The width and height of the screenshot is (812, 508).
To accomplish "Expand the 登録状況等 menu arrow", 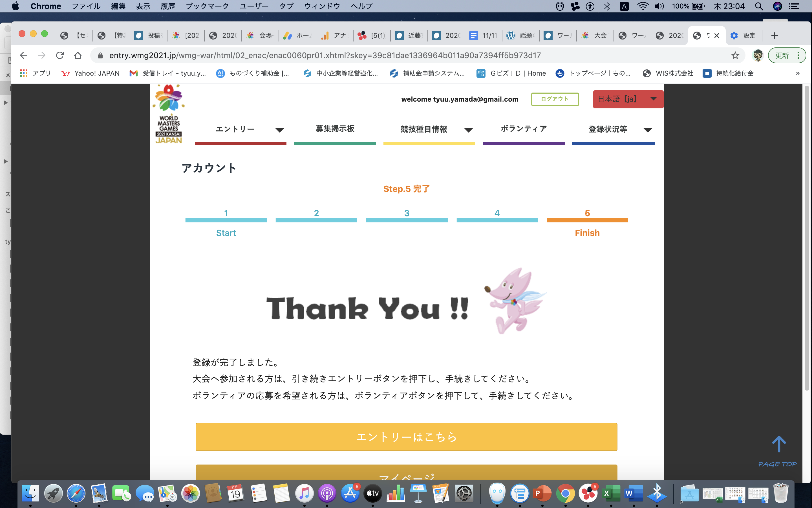I will (x=648, y=130).
